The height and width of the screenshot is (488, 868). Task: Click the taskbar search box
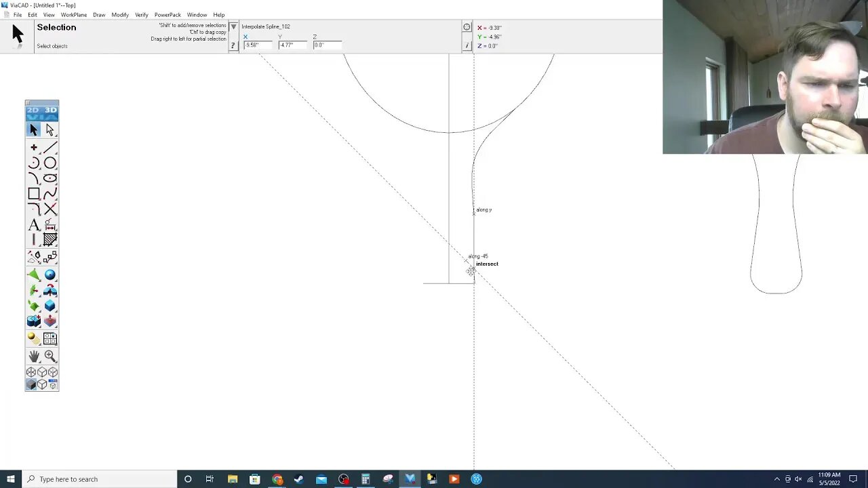point(100,479)
